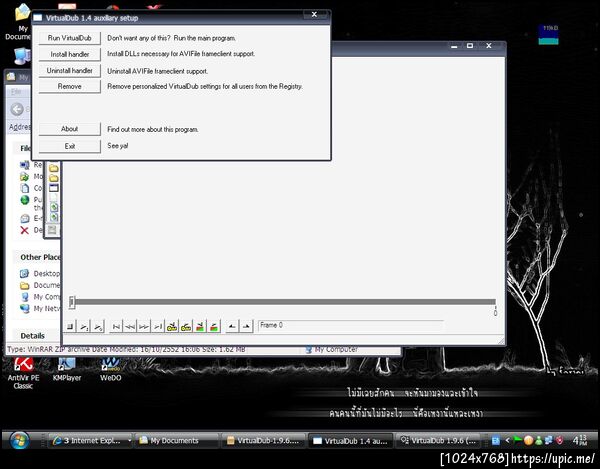Image resolution: width=600 pixels, height=469 pixels.
Task: Open KMPlayer desktop shortcut
Action: (x=67, y=370)
